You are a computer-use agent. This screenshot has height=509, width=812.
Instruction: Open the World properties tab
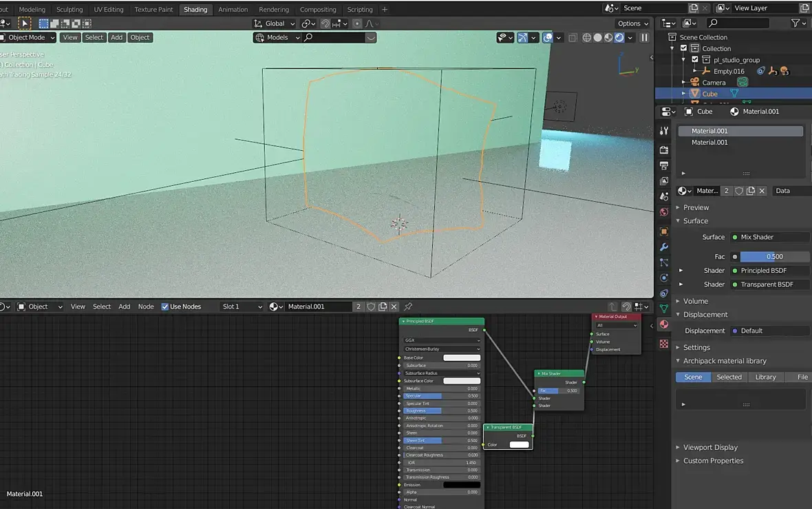coord(664,212)
